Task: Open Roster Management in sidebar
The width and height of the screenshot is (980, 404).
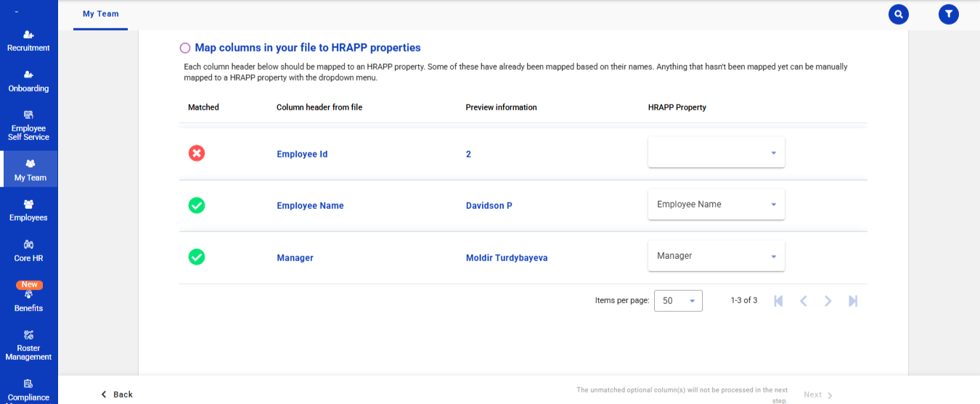Action: click(28, 346)
